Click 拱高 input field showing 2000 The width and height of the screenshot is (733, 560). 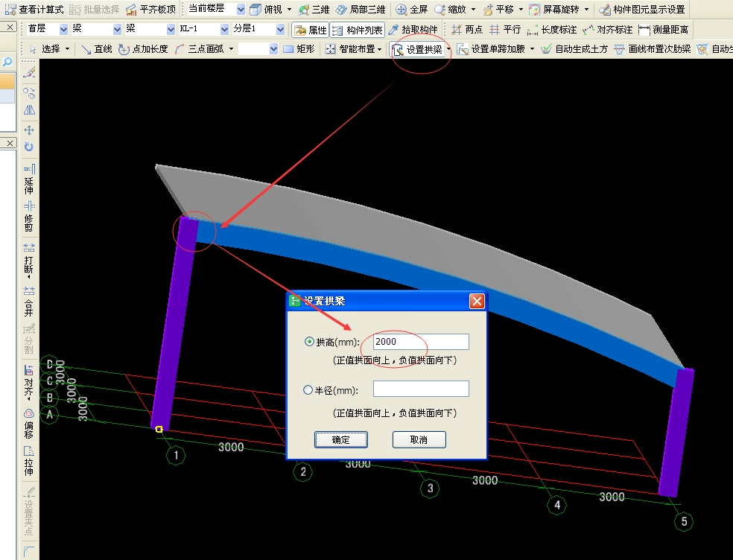tap(421, 342)
